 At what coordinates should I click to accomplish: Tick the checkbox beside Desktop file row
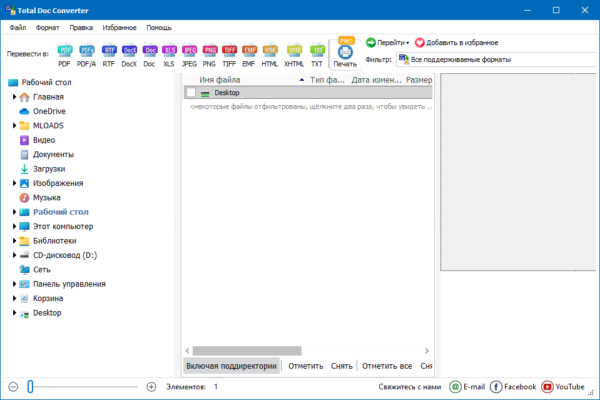tap(191, 93)
